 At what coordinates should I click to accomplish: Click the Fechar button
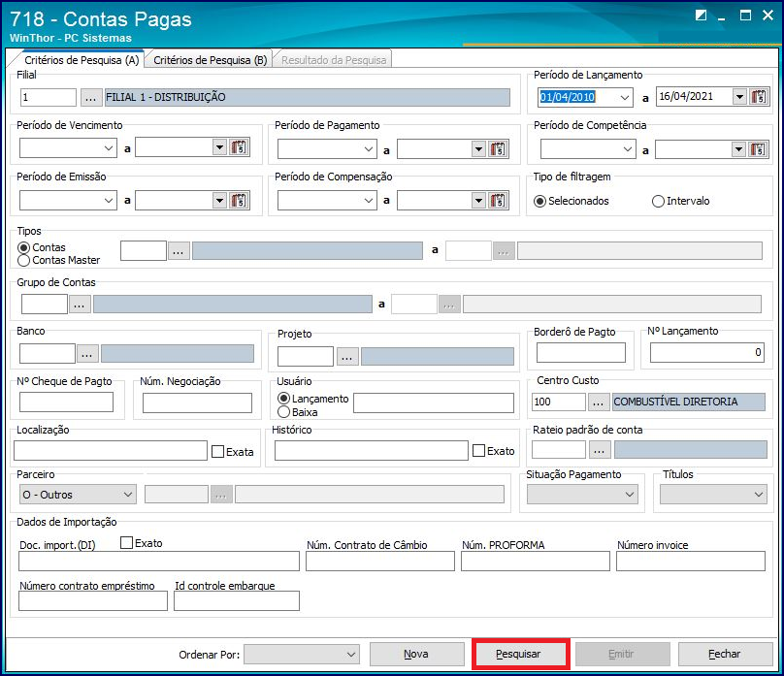pos(725,654)
